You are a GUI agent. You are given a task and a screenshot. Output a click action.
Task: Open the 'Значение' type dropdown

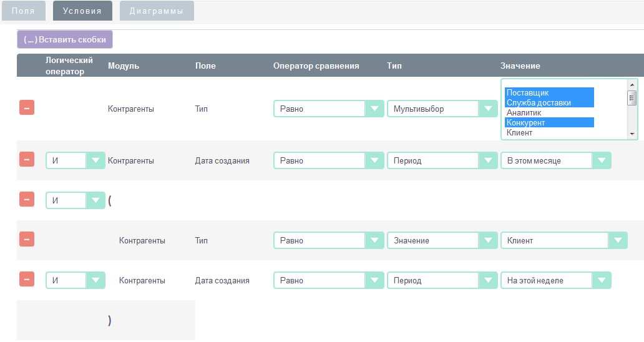[442, 241]
